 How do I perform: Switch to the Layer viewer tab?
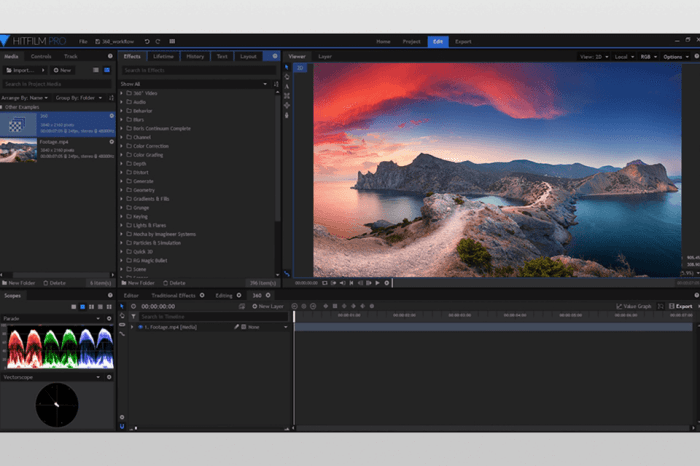point(325,56)
